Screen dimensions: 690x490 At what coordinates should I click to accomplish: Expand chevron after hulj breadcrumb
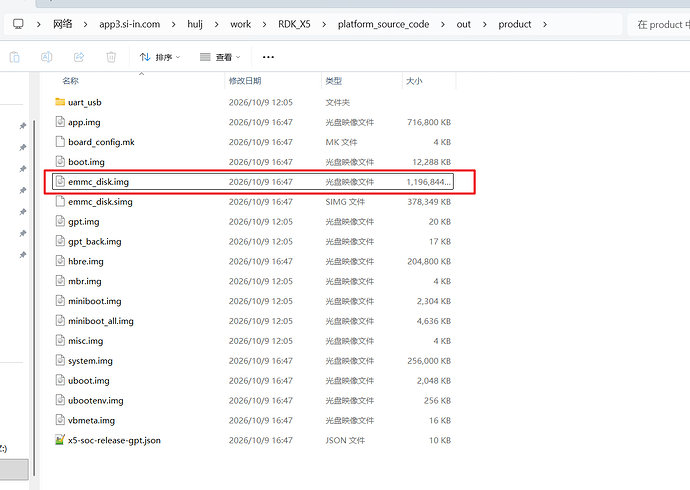click(217, 25)
